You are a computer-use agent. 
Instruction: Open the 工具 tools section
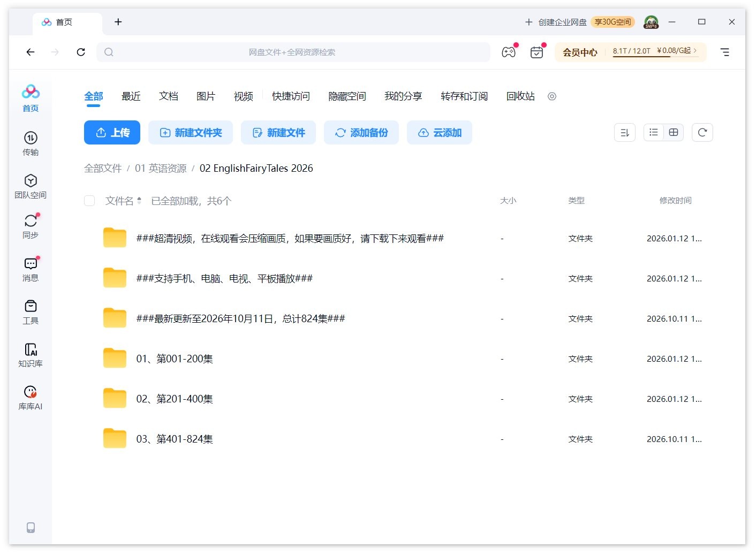[x=31, y=312]
